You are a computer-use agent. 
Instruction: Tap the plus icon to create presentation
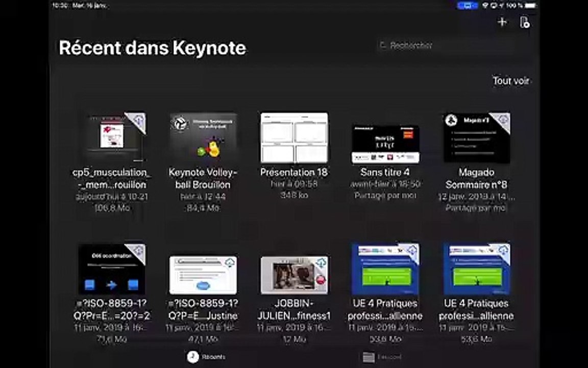coord(502,22)
